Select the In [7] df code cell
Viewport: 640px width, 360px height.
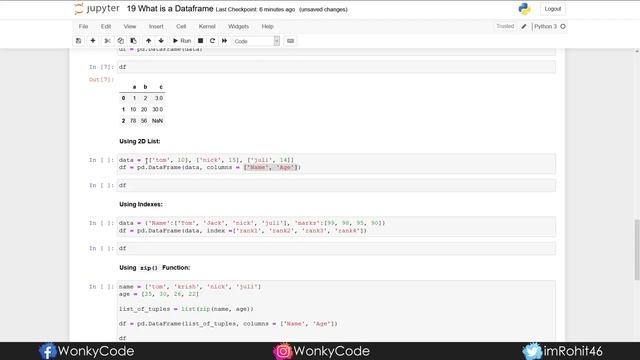336,67
